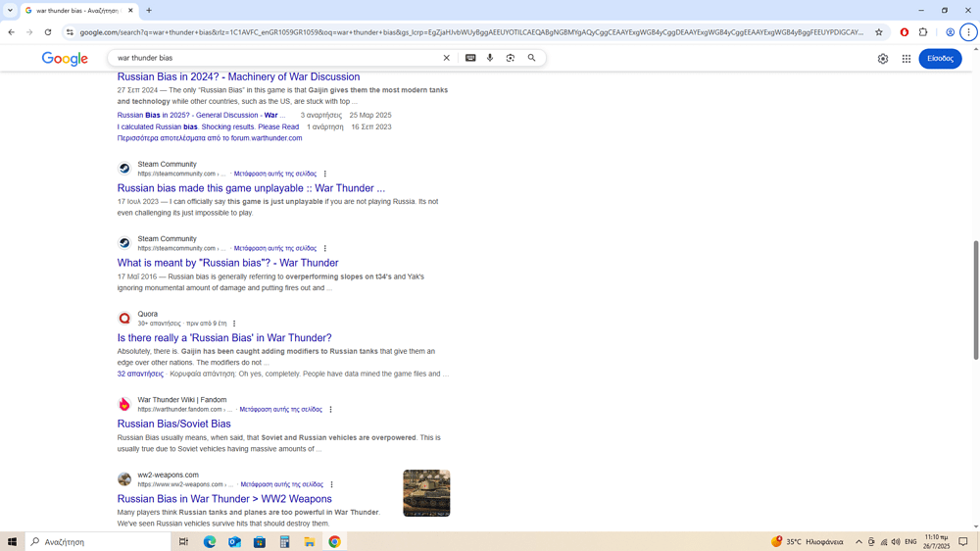Open the '32 απαντήσεις' Quora answers link
Image resolution: width=980 pixels, height=551 pixels.
click(x=140, y=374)
